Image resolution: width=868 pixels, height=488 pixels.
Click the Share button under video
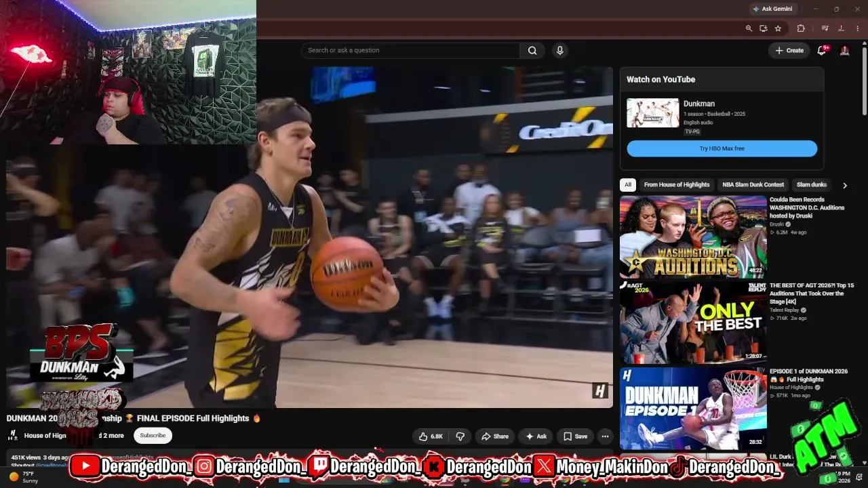(x=494, y=436)
